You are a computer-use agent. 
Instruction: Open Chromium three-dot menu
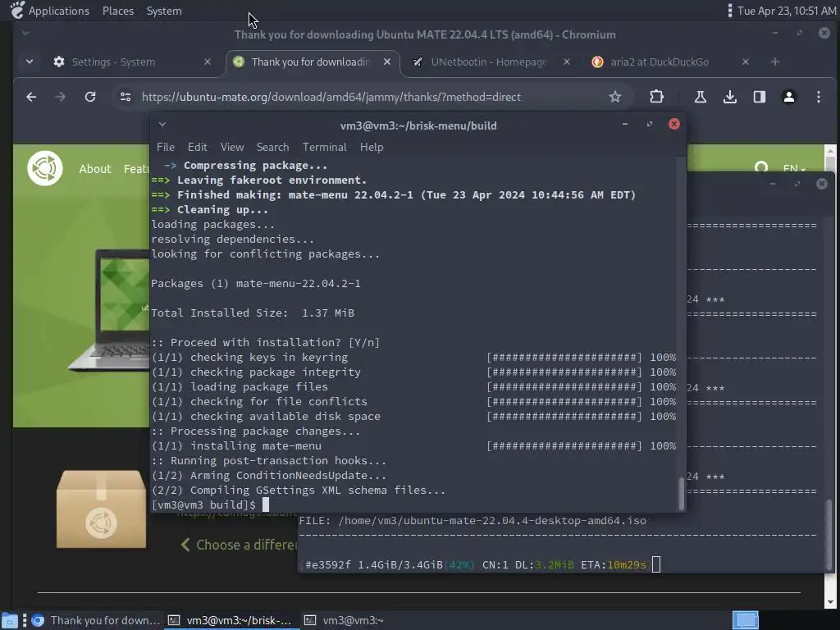818,97
